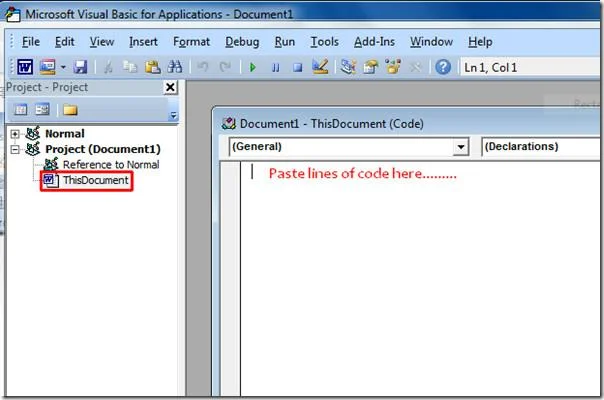
Task: Click the Copy toolbar icon
Action: click(130, 67)
